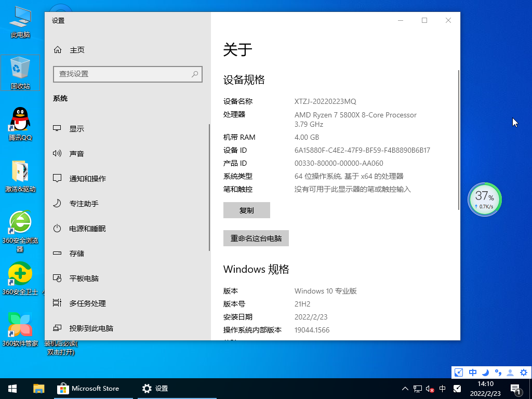Viewport: 532px width, 399px height.
Task: Click the 37% download progress circle
Action: (484, 198)
